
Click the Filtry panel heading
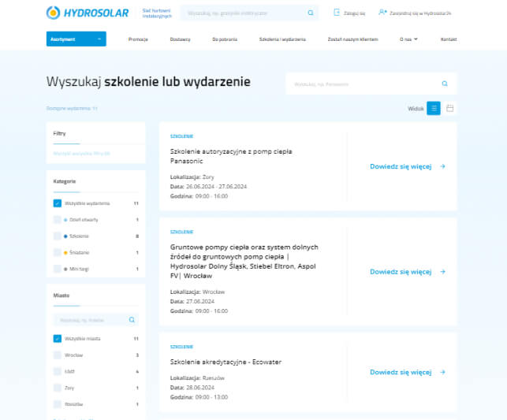[x=59, y=133]
